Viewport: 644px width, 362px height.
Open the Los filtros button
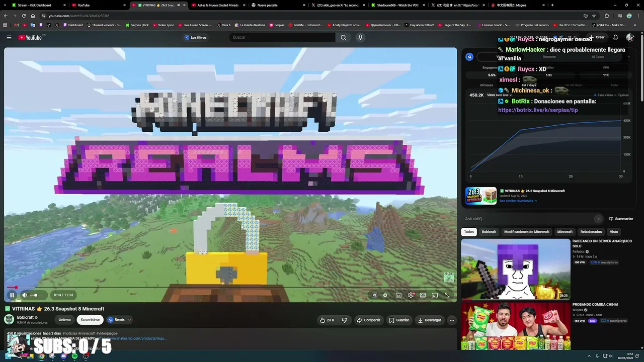pos(196,37)
